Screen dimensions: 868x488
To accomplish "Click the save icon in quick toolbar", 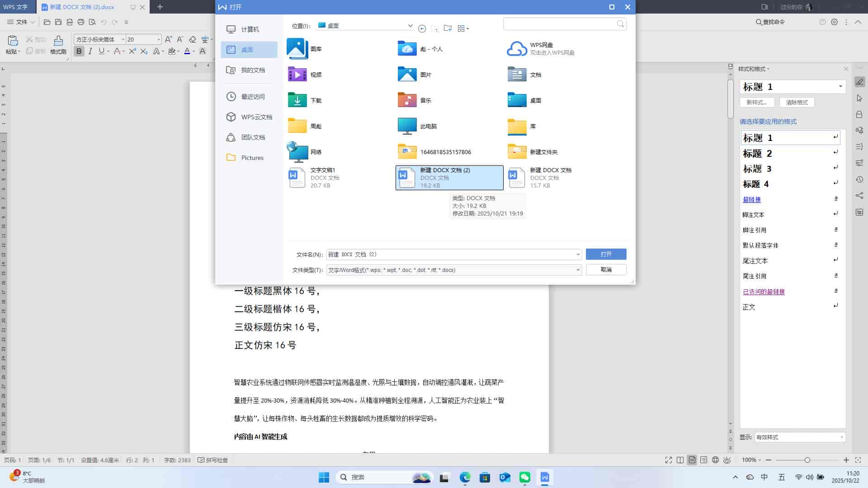I will [x=58, y=22].
